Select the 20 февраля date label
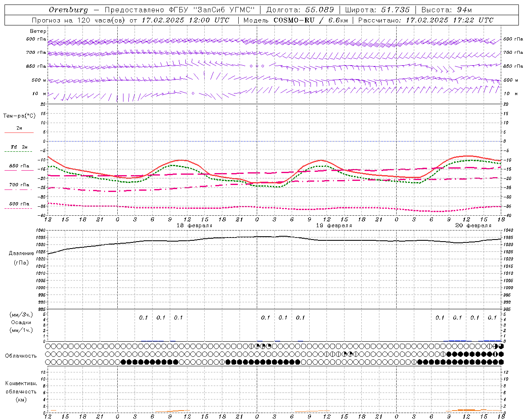Screen dimensions: 525x420 point(473,226)
